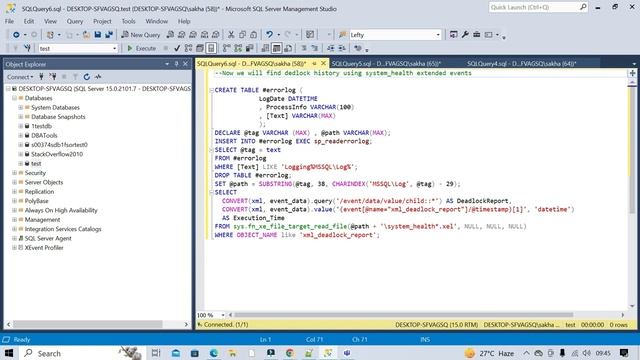Toggle Results to File mode
Viewport: 640px width, 360px height.
288,48
